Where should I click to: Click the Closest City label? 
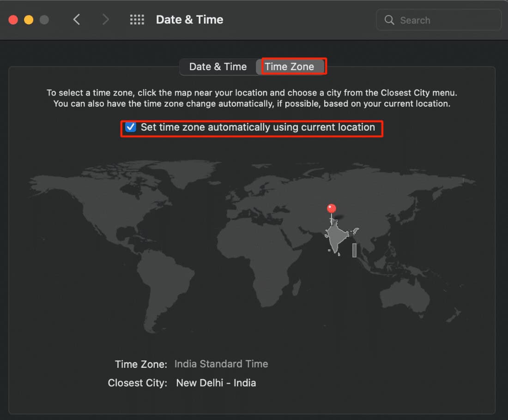pyautogui.click(x=137, y=383)
